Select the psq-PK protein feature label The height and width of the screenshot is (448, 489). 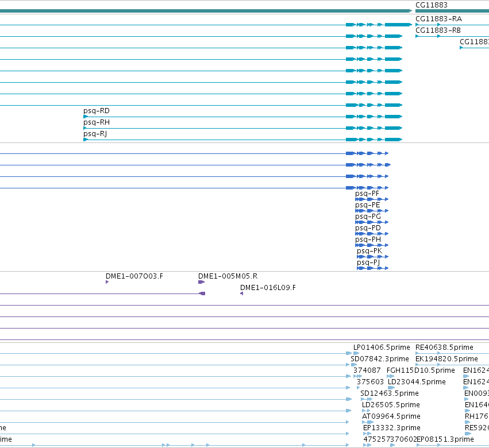369,251
